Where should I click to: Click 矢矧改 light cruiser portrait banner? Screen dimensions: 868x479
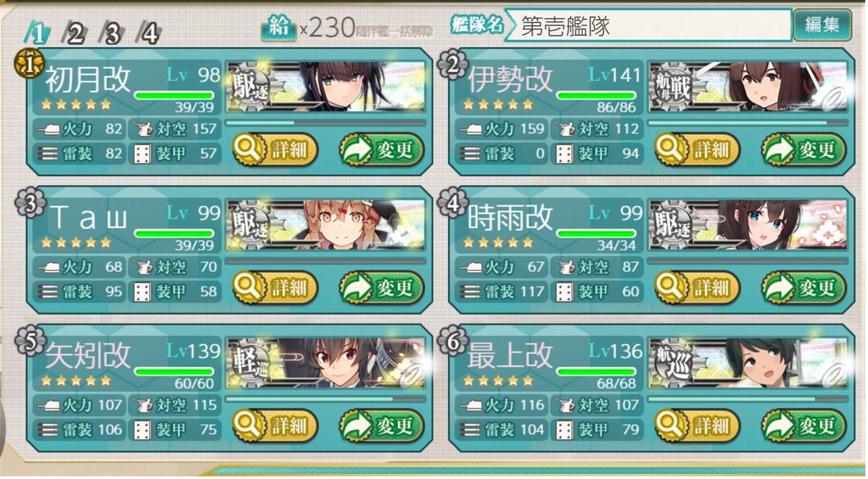click(325, 364)
